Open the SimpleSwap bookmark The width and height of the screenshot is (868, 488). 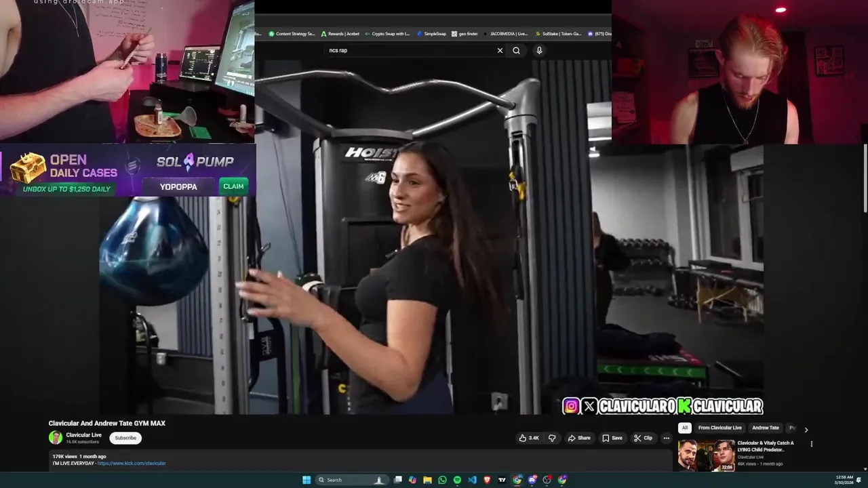click(x=431, y=33)
